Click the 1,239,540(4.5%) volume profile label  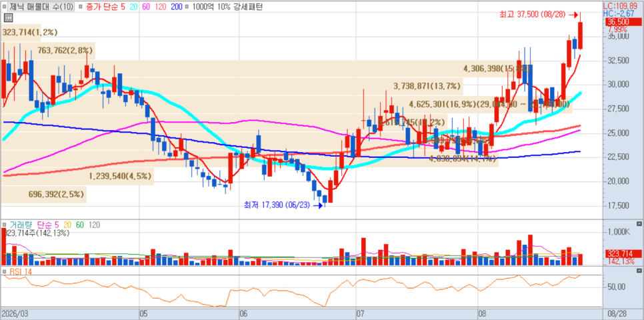pyautogui.click(x=121, y=176)
